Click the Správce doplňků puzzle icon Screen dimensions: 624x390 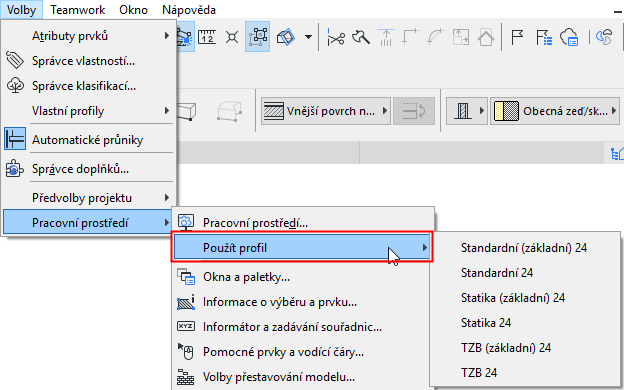(14, 169)
